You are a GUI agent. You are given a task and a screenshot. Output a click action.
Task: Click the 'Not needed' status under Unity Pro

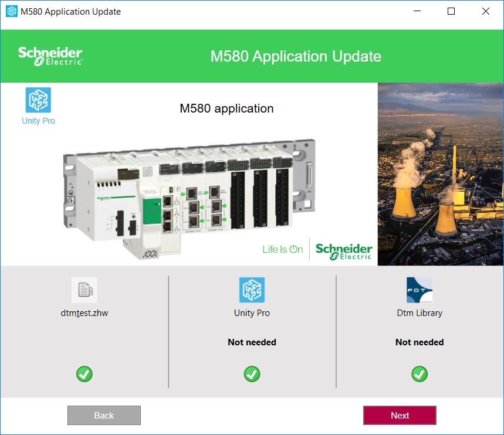coord(252,342)
